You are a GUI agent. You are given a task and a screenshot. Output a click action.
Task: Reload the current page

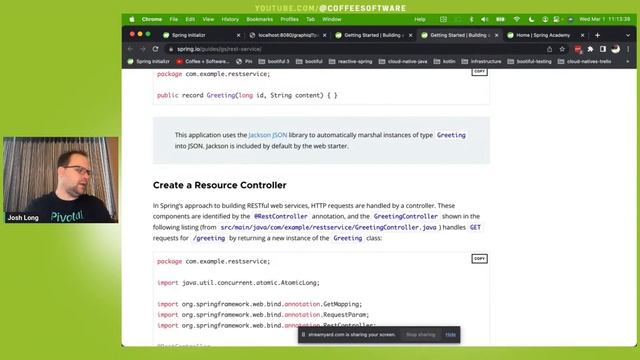click(156, 49)
